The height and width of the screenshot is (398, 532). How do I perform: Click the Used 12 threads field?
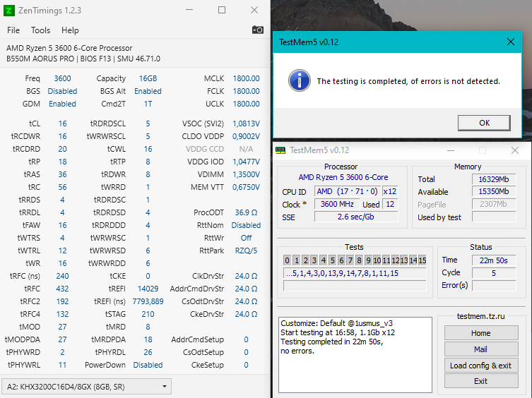(390, 204)
